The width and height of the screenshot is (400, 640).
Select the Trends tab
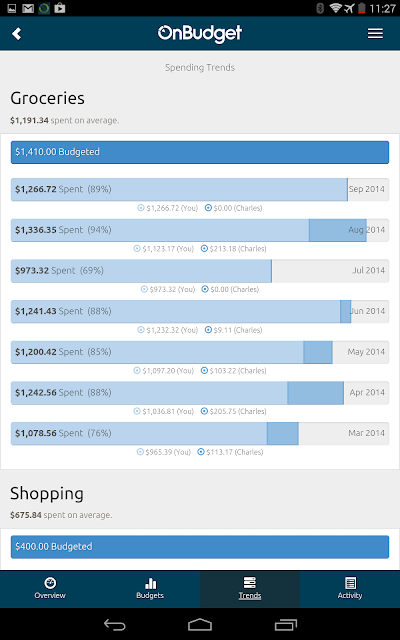click(250, 589)
